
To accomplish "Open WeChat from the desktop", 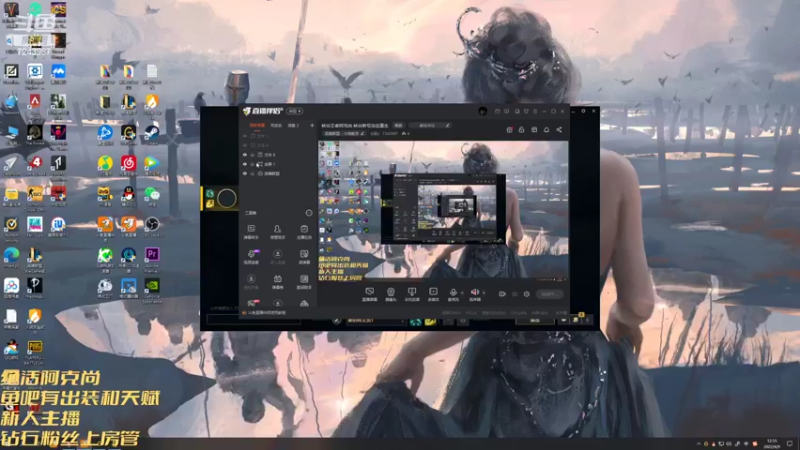I will 152,194.
